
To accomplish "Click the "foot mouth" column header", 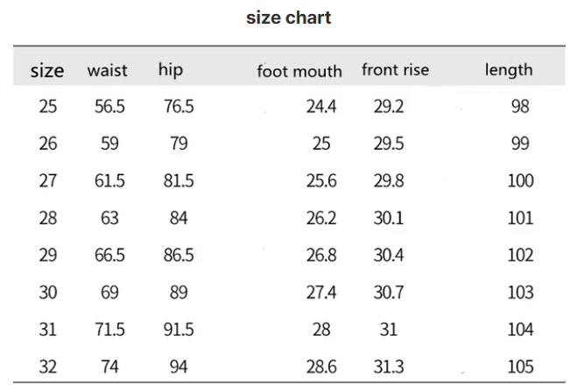I will pos(299,71).
